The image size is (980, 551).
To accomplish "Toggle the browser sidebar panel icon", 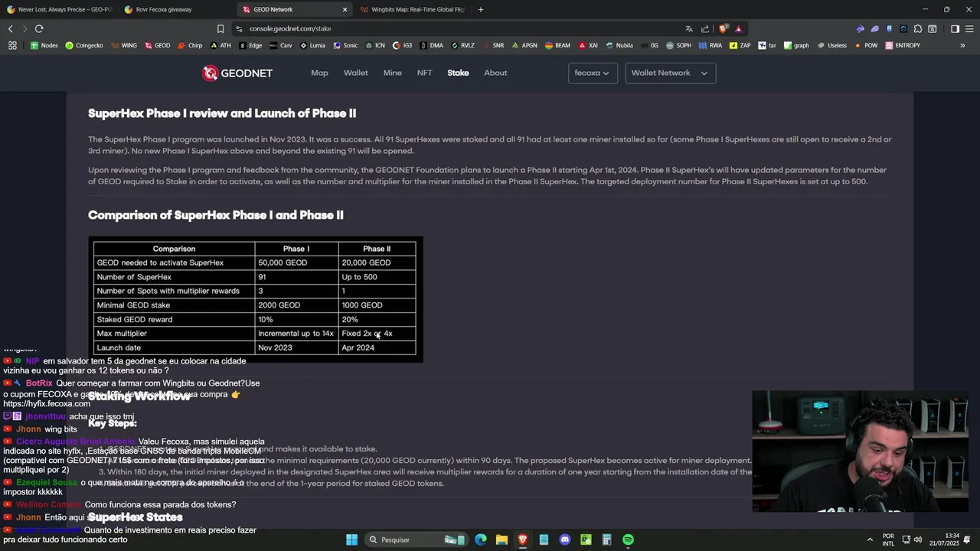I will coord(955,28).
